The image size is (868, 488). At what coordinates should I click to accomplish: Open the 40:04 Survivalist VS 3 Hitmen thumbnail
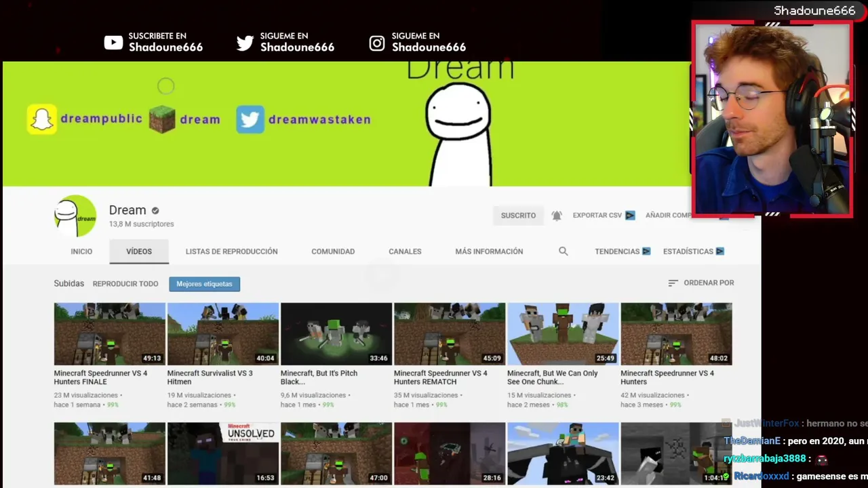tap(223, 334)
